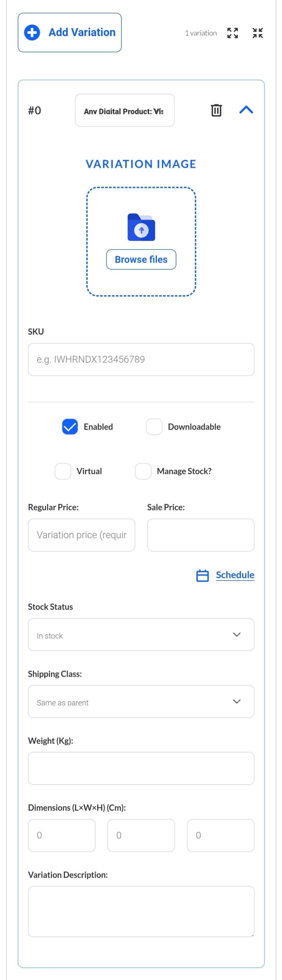The image size is (282, 980).
Task: Collapse all variations icon
Action: pos(257,33)
